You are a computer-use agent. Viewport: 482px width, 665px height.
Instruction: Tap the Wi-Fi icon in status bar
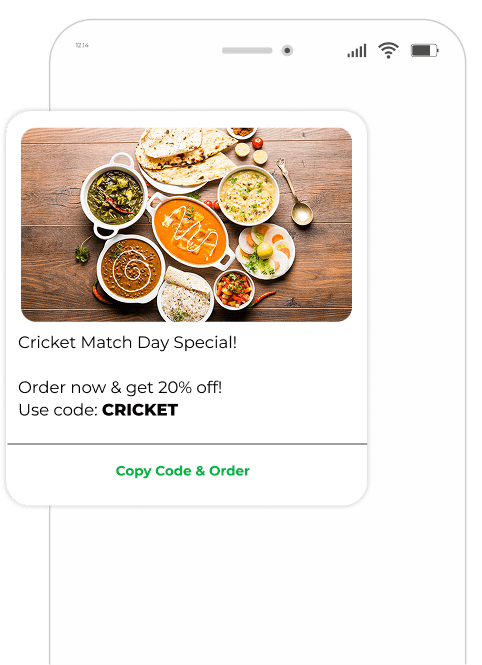click(x=388, y=50)
